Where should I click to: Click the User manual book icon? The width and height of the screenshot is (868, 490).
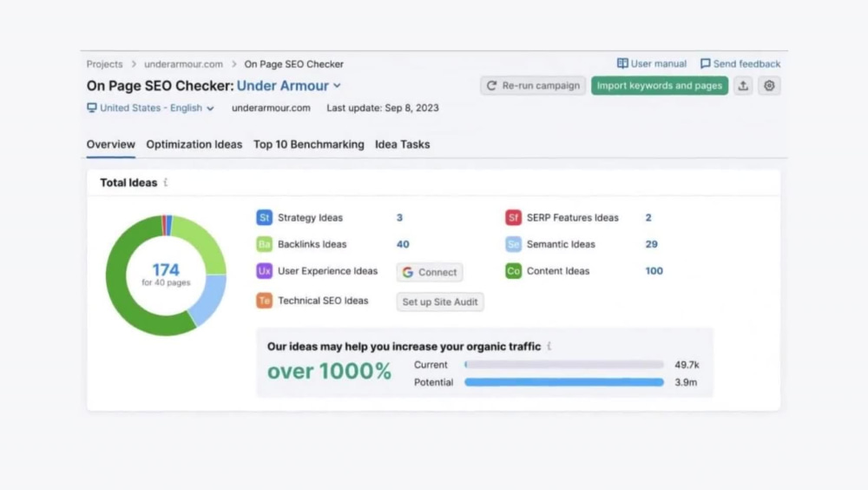tap(622, 63)
